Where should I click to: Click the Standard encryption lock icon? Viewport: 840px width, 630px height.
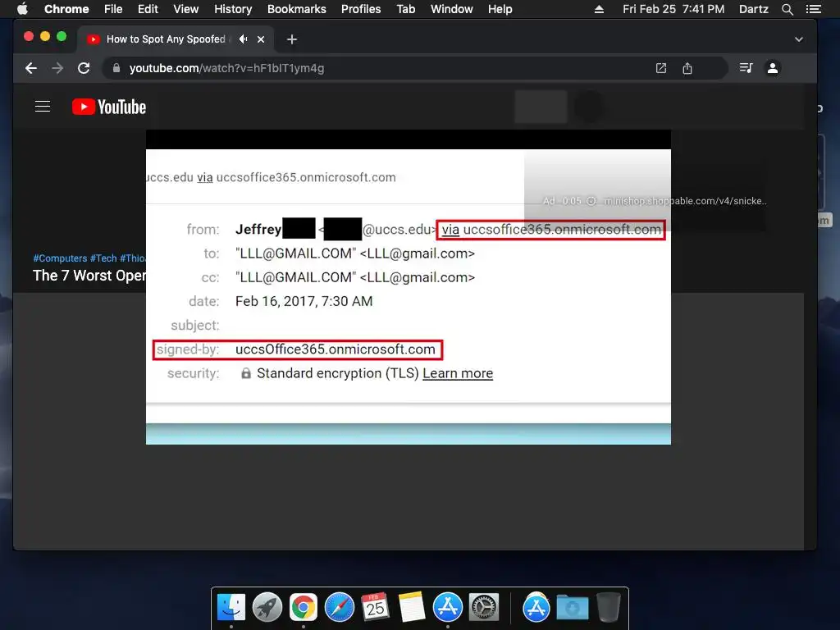[x=246, y=373]
